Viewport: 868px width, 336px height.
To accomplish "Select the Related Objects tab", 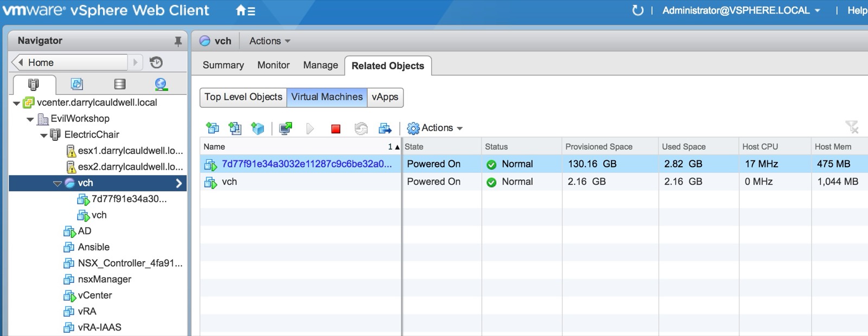I will click(388, 66).
